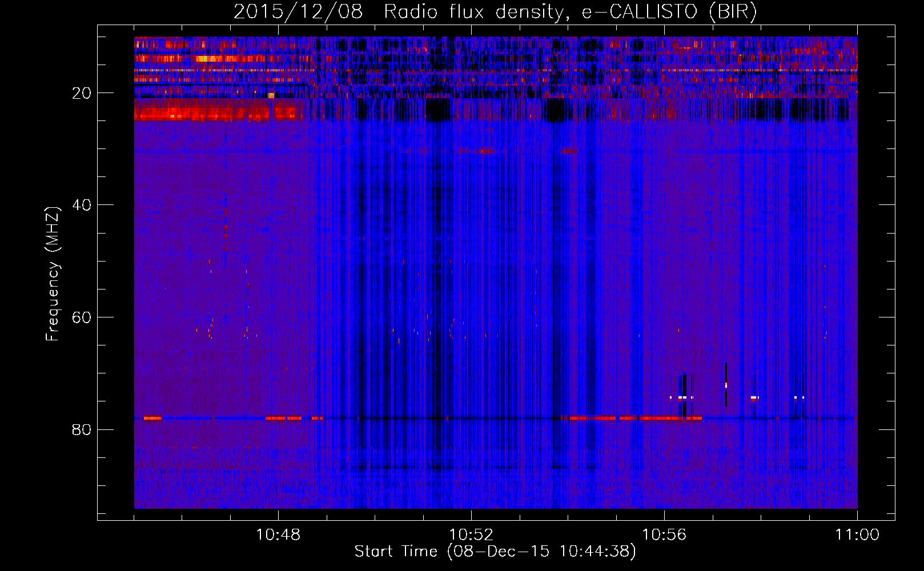Viewport: 924px width, 571px height.
Task: Click the '10:52' time tick label
Action: pyautogui.click(x=471, y=535)
